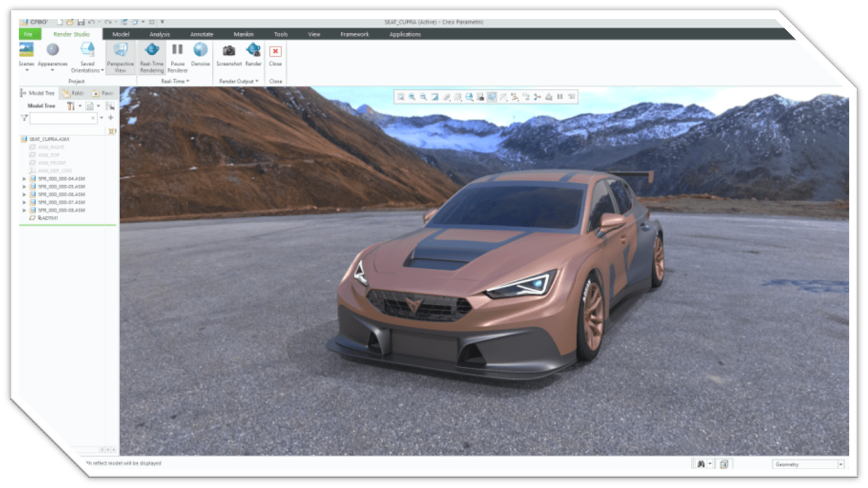The image size is (868, 488).
Task: Click Pause Renderer in the ribbon
Action: pos(177,57)
